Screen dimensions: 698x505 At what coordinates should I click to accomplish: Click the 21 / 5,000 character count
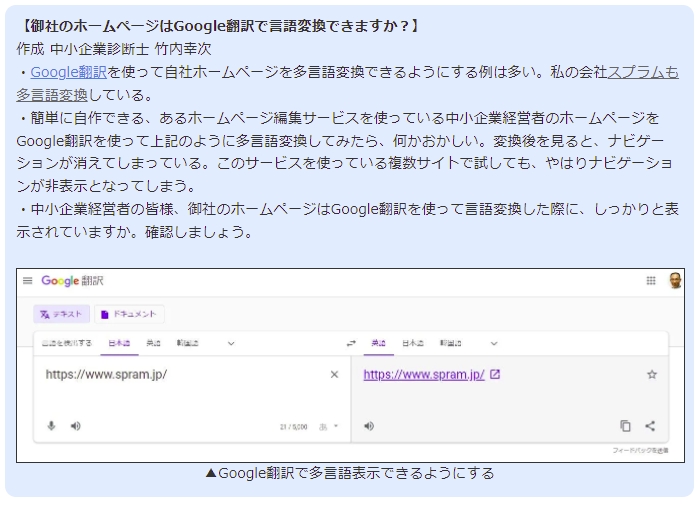(293, 427)
